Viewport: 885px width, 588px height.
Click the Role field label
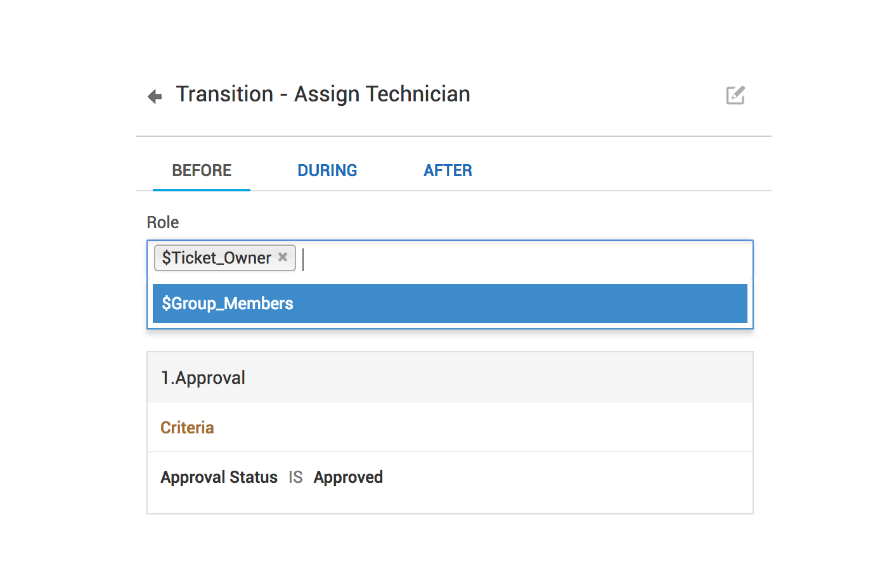coord(163,222)
